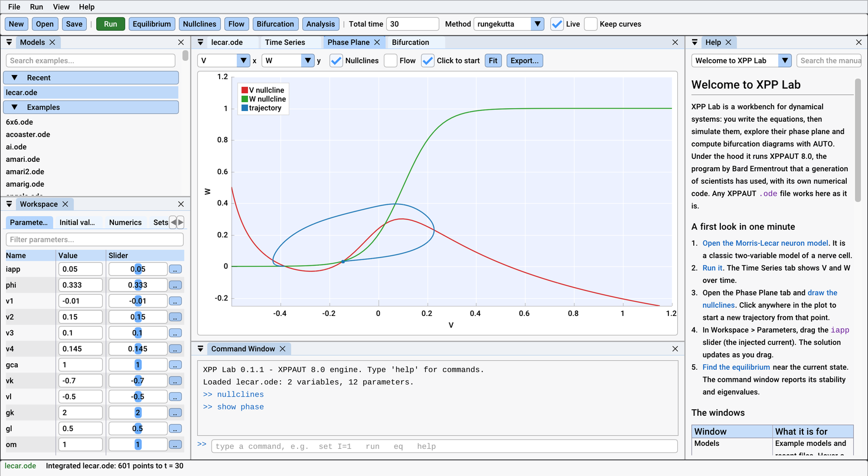Screen dimensions: 868x476
Task: Close the Models tab with its x icon
Action: pos(52,43)
